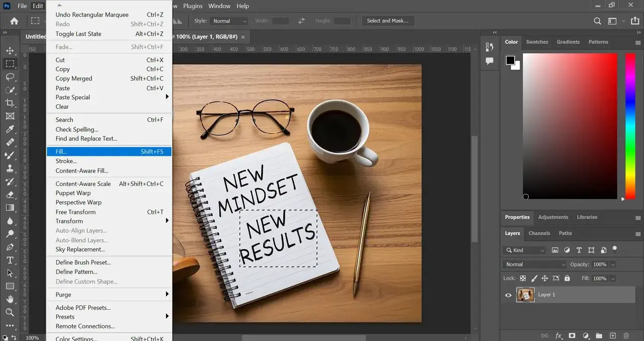Hide Layer 1 using eye icon
Screen dimensions: 644x341
pyautogui.click(x=508, y=295)
